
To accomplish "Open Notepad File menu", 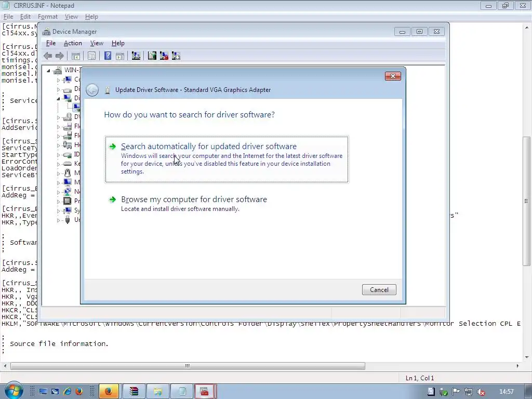I will point(8,17).
